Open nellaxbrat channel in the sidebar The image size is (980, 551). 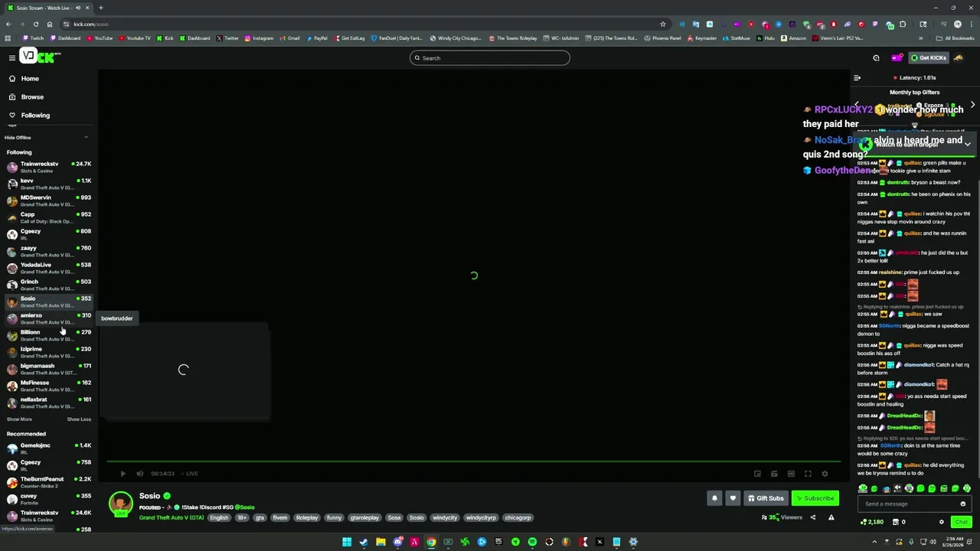pos(48,402)
